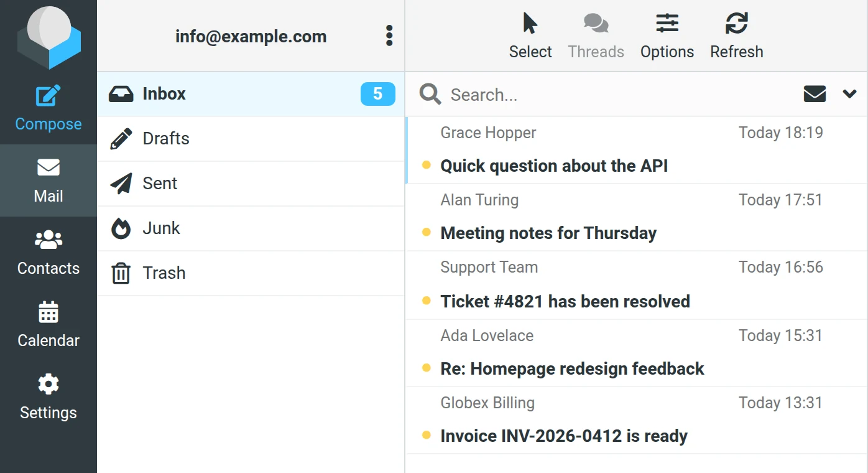
Task: Click sender name Support Team
Action: click(x=489, y=267)
